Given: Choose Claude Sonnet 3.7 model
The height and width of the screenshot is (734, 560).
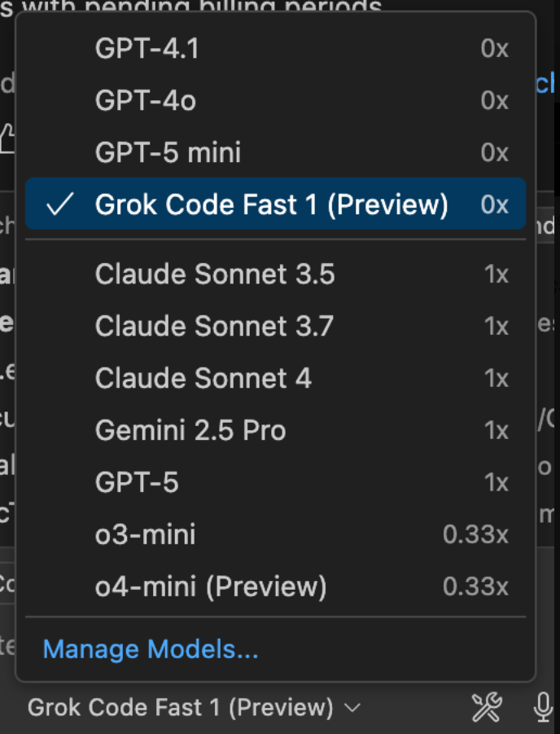Looking at the screenshot, I should pos(276,326).
